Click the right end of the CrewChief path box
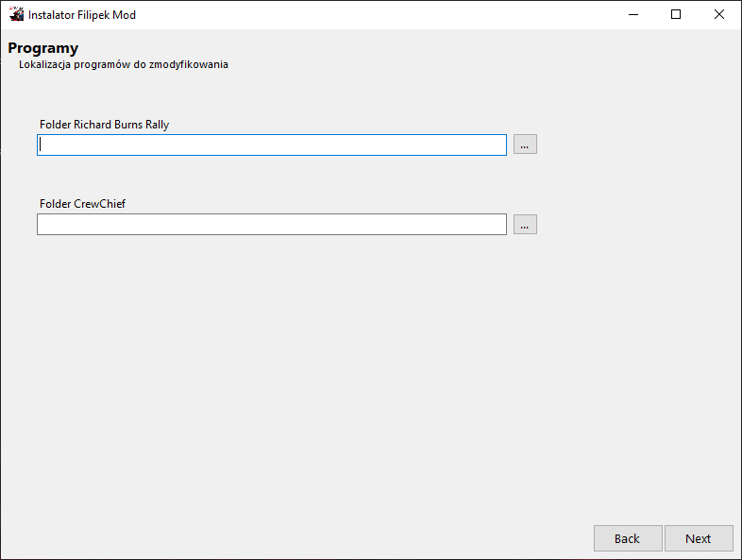742x560 pixels. [x=496, y=224]
